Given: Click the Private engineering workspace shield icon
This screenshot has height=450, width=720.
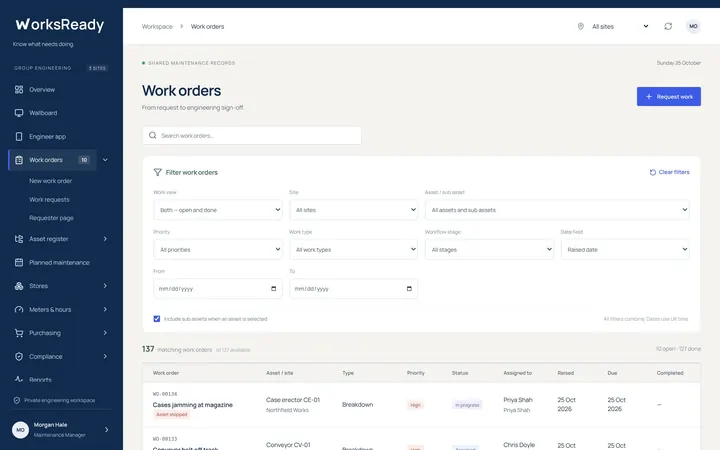Looking at the screenshot, I should click(x=17, y=400).
